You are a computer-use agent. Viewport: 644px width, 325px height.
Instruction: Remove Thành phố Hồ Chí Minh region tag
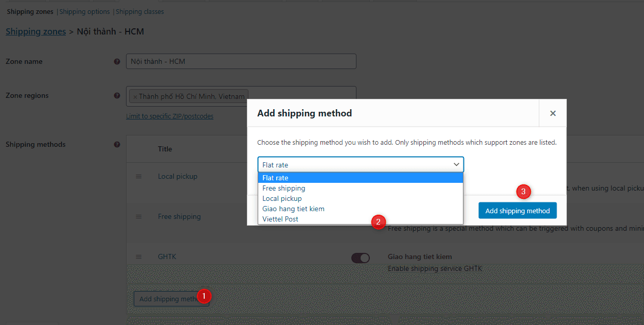pyautogui.click(x=135, y=97)
